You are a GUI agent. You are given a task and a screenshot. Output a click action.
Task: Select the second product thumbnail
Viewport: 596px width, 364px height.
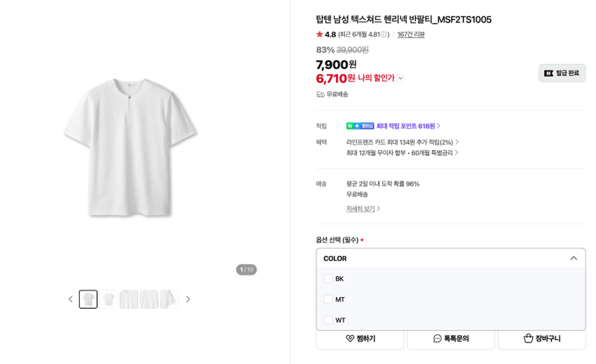[109, 299]
